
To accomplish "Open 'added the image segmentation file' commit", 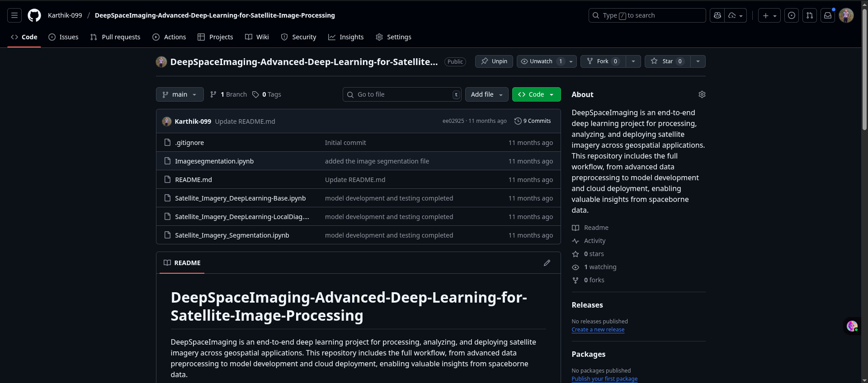I will [x=377, y=161].
